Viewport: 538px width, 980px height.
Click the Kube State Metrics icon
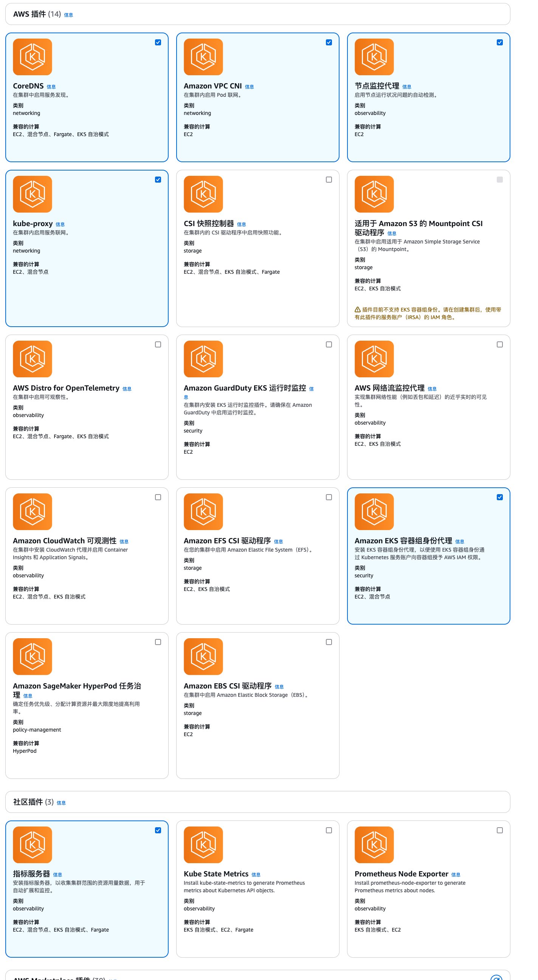tap(203, 844)
